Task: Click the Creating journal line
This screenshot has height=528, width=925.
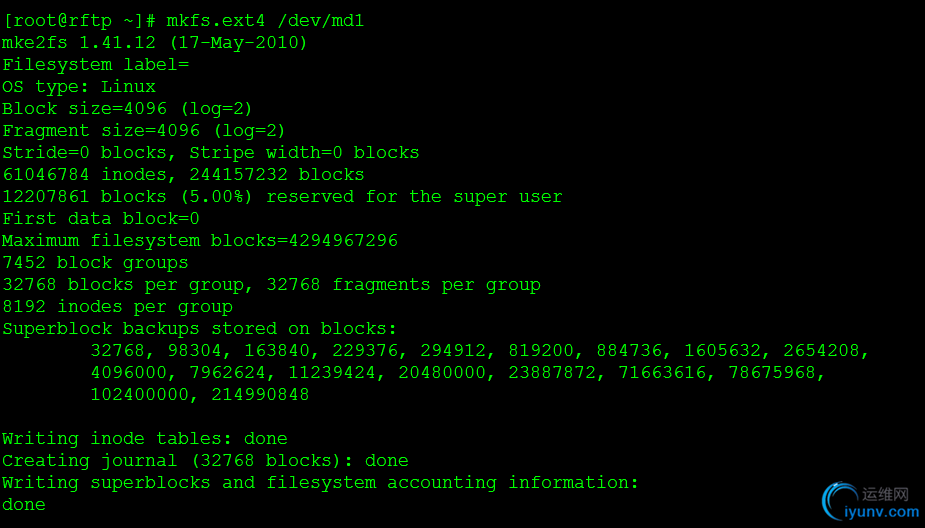Action: pyautogui.click(x=205, y=461)
